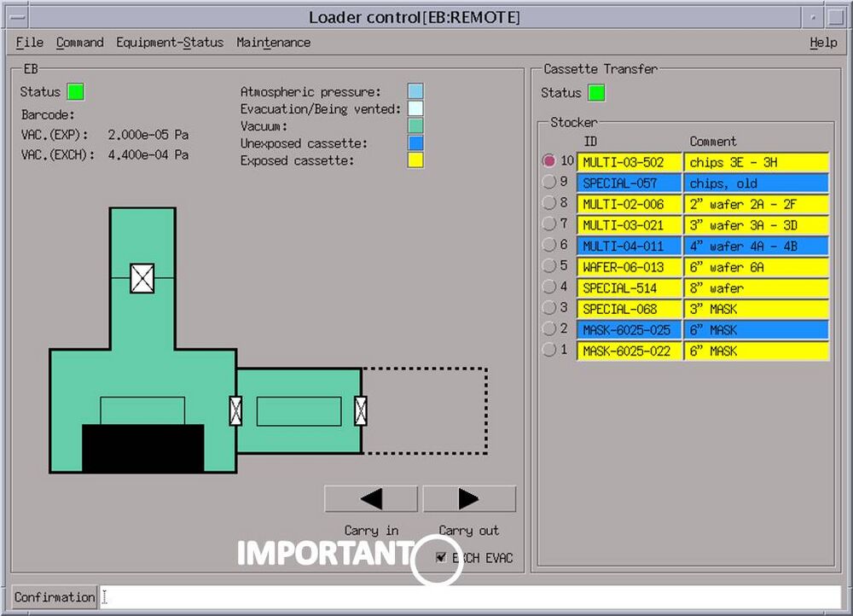Click the Evacuation/Being vented legend icon
The image size is (853, 616).
415,108
